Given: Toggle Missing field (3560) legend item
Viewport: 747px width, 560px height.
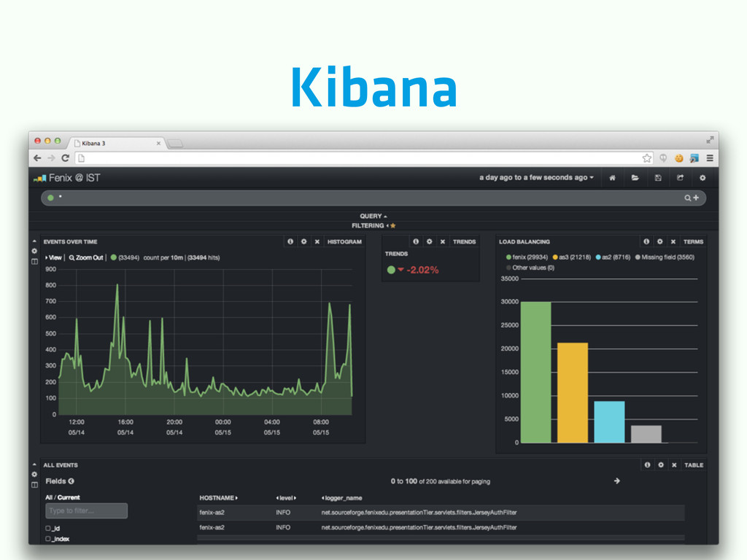Looking at the screenshot, I should tap(665, 257).
